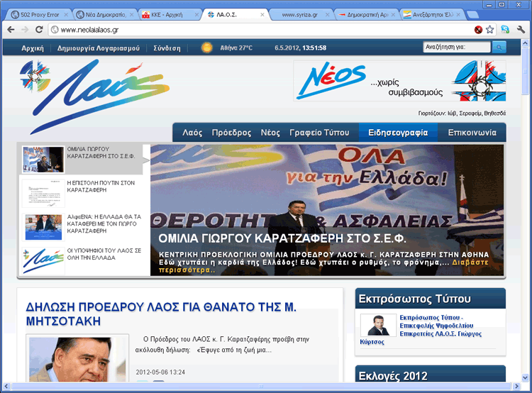Click the ΛΑΟΣ logo at top left
This screenshot has width=532, height=393.
tap(94, 96)
